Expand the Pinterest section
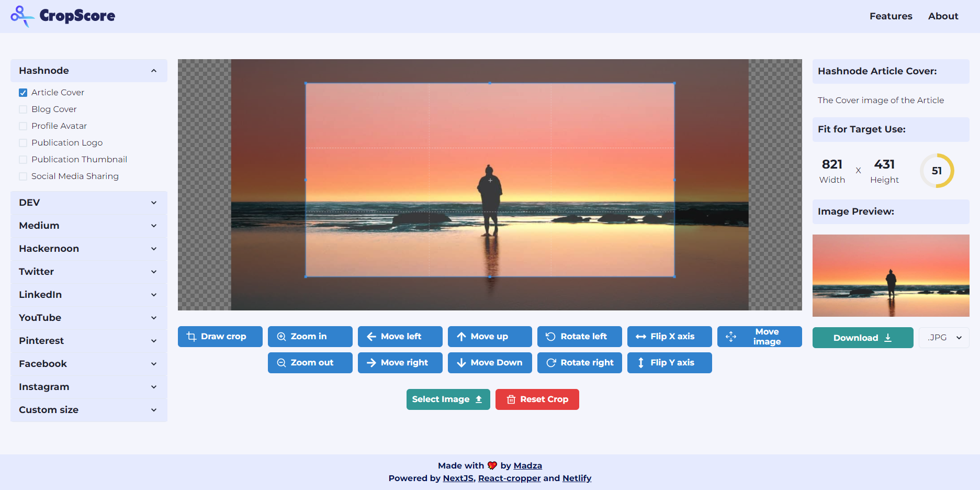Screen dimensions: 980x490 [88, 341]
